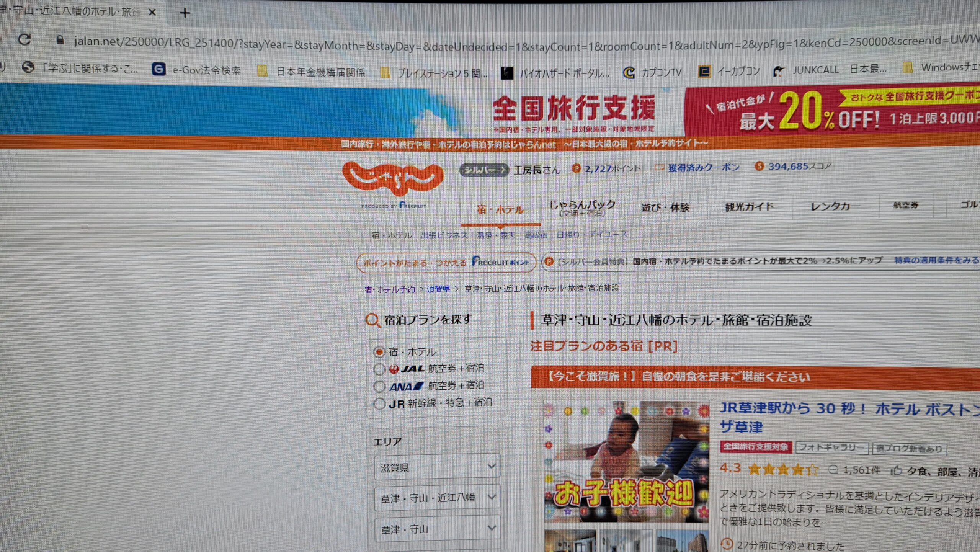
Task: Open the 草津・守山 sub-area dropdown
Action: click(x=438, y=529)
